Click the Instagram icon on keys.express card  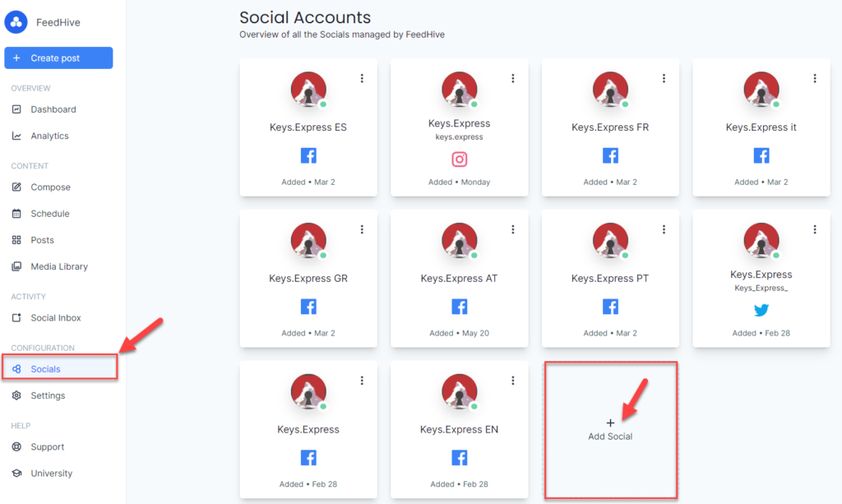tap(459, 160)
